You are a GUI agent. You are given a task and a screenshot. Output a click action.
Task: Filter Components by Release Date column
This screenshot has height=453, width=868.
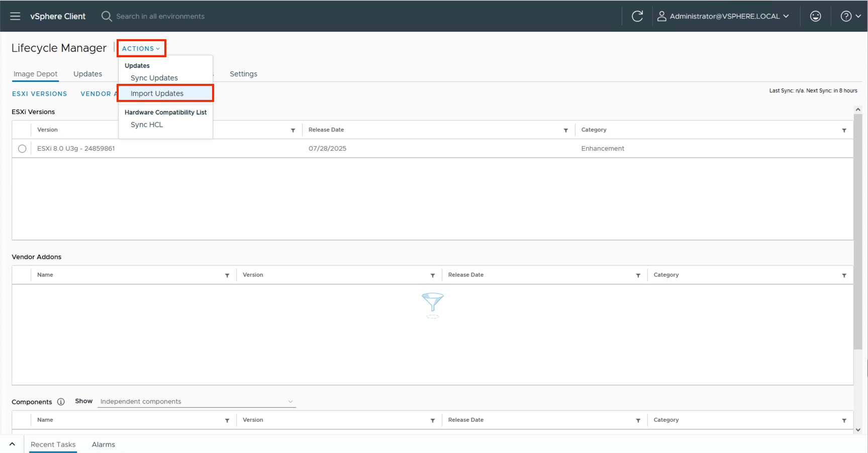pyautogui.click(x=638, y=420)
